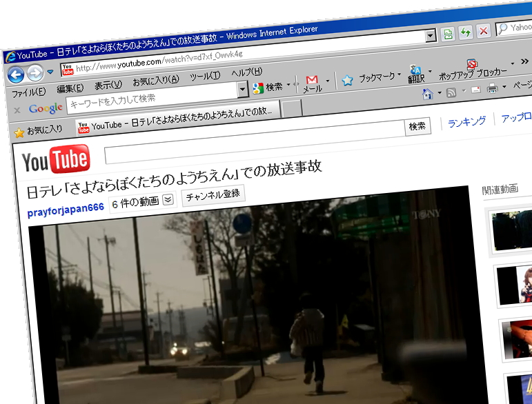
Task: Click the browser Forward arrow button
Action: (35, 73)
